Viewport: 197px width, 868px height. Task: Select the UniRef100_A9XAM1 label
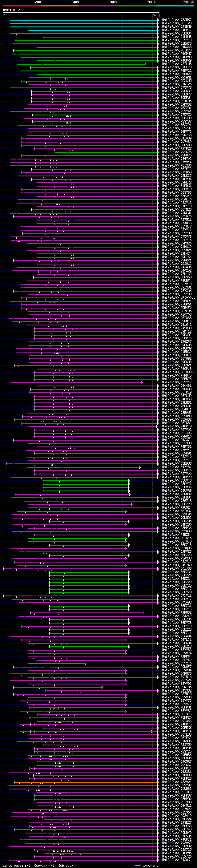tap(177, 78)
